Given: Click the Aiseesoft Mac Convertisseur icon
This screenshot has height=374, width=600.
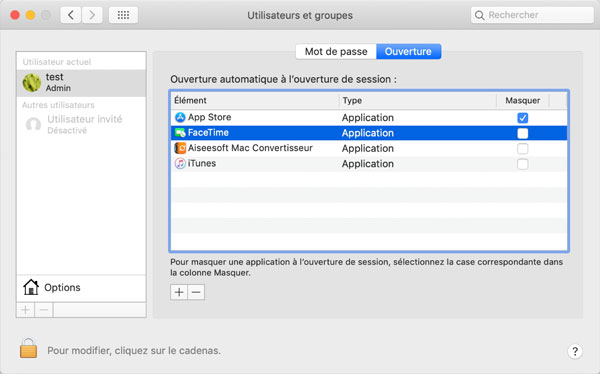Looking at the screenshot, I should click(180, 148).
